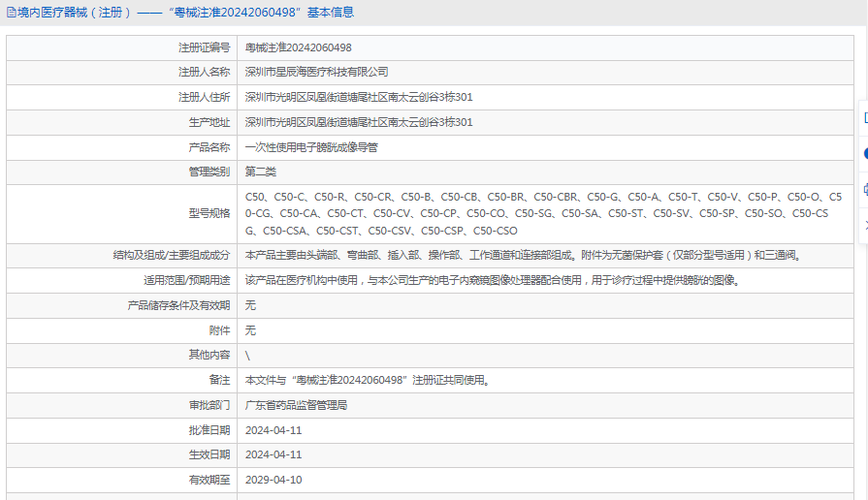Click the label 型号规格
868x500 pixels.
pyautogui.click(x=209, y=213)
